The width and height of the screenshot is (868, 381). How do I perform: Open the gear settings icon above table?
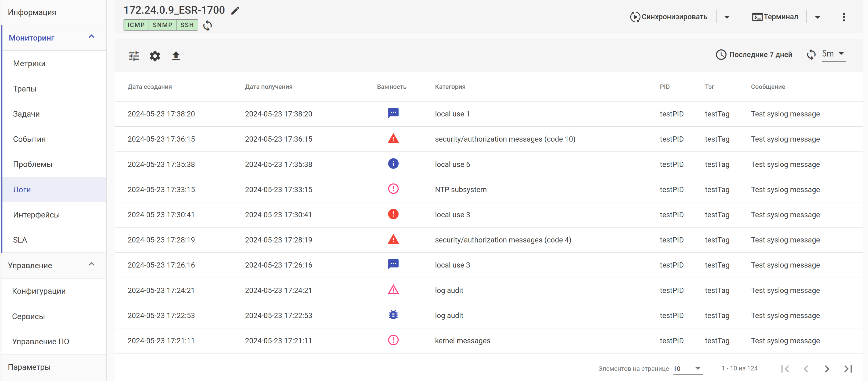click(155, 56)
